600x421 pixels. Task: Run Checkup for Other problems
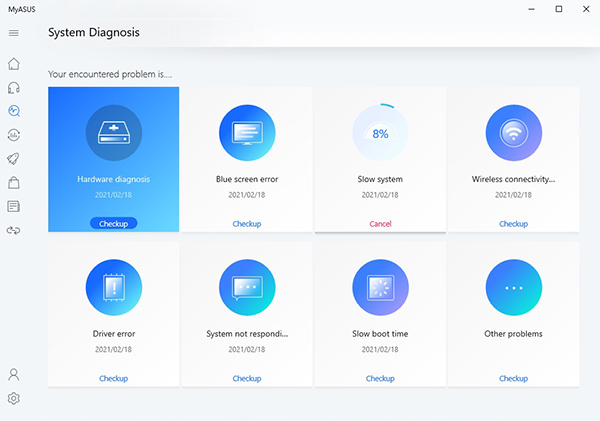pyautogui.click(x=514, y=379)
